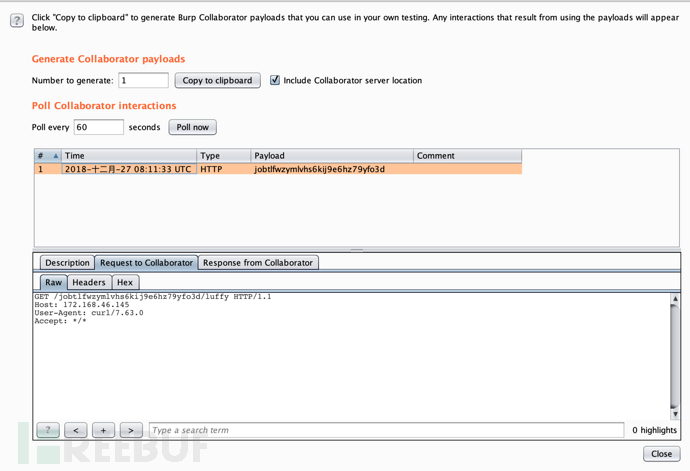Image resolution: width=690 pixels, height=471 pixels.
Task: Close the Collaborator client dialog
Action: coord(661,454)
